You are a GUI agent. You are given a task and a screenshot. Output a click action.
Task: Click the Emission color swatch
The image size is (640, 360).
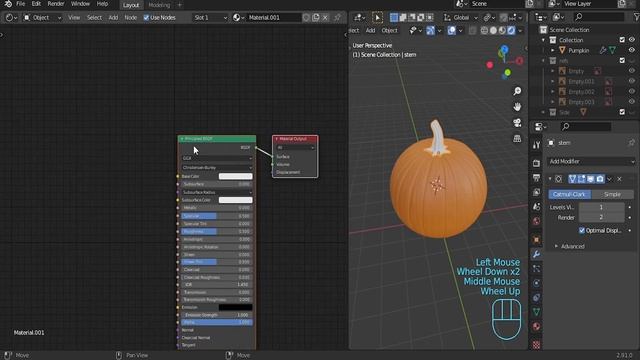click(236, 307)
